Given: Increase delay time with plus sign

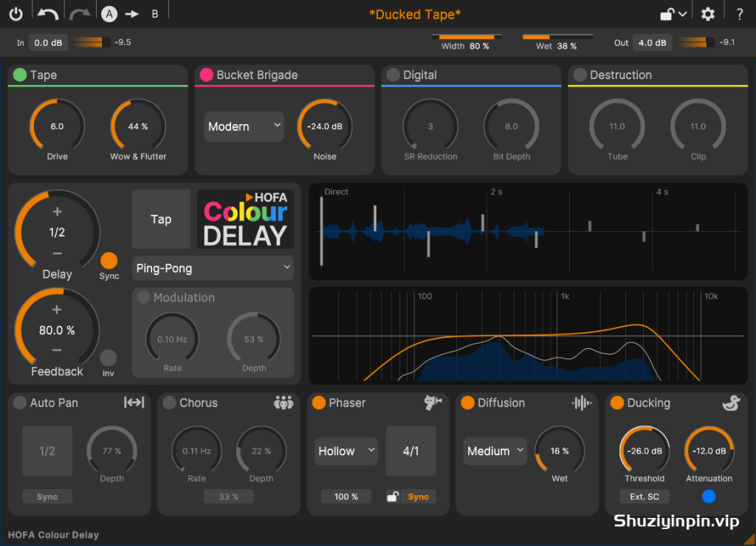Looking at the screenshot, I should click(57, 212).
